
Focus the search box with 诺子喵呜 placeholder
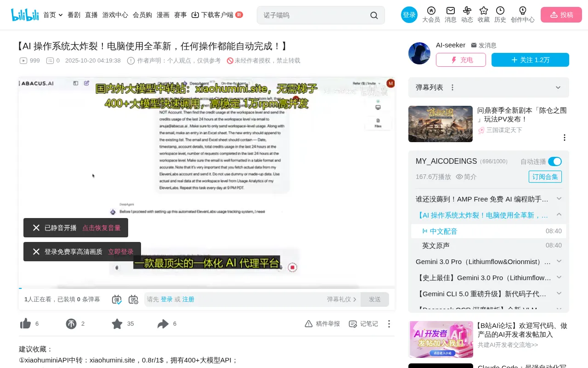coord(315,15)
